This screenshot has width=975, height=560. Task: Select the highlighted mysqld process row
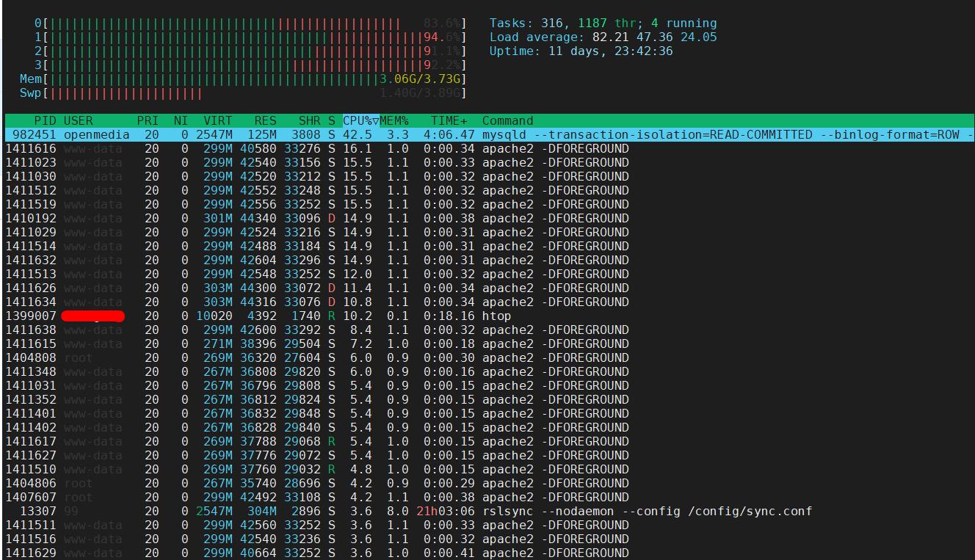pos(294,134)
